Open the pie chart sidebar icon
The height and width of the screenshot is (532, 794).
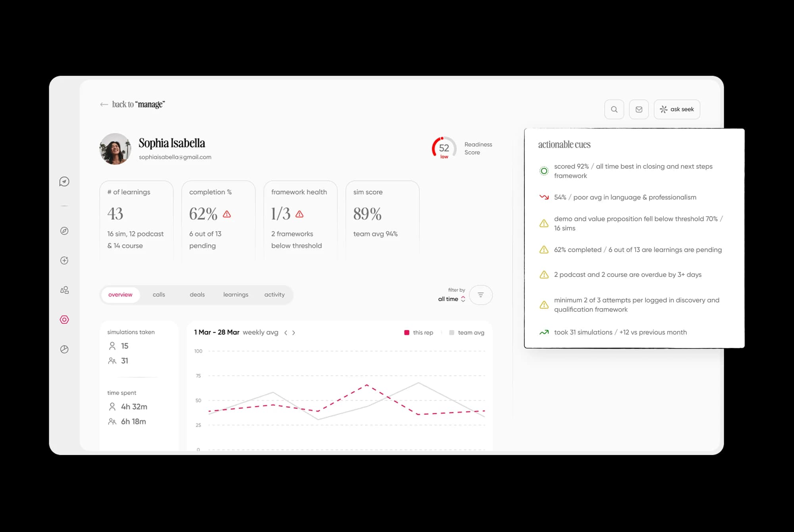pyautogui.click(x=64, y=349)
